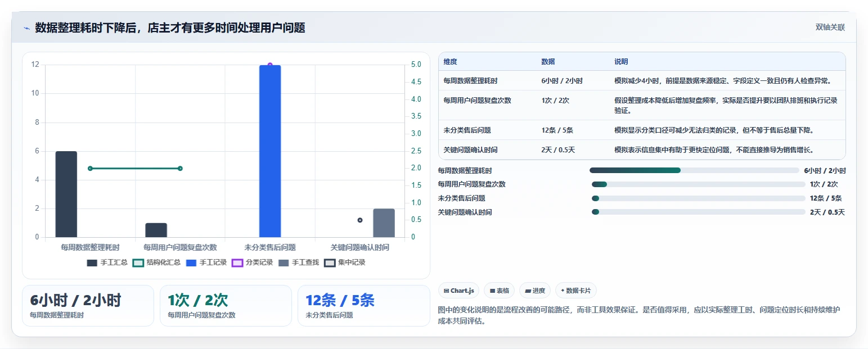This screenshot has width=868, height=349.
Task: Click table cell 12条 / 5条
Action: tap(557, 130)
